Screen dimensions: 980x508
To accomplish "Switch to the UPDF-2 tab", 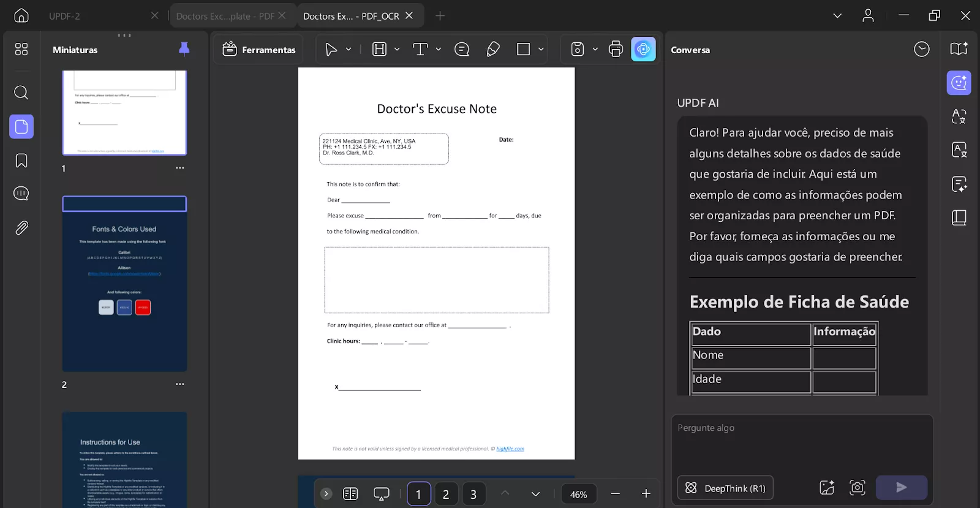I will (64, 16).
